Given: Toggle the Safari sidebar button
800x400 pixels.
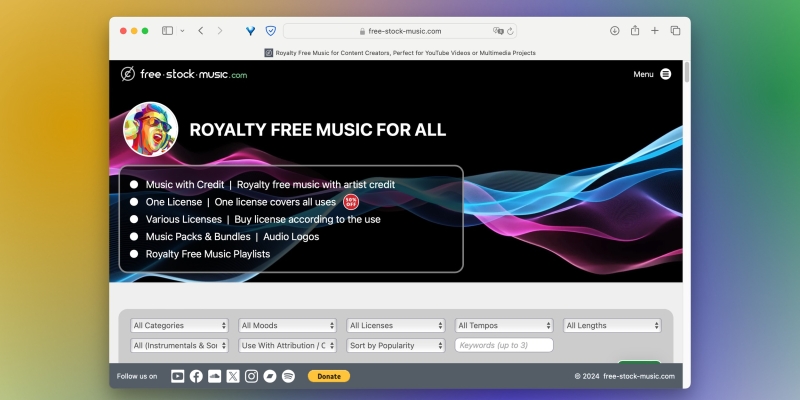Looking at the screenshot, I should pos(167,31).
